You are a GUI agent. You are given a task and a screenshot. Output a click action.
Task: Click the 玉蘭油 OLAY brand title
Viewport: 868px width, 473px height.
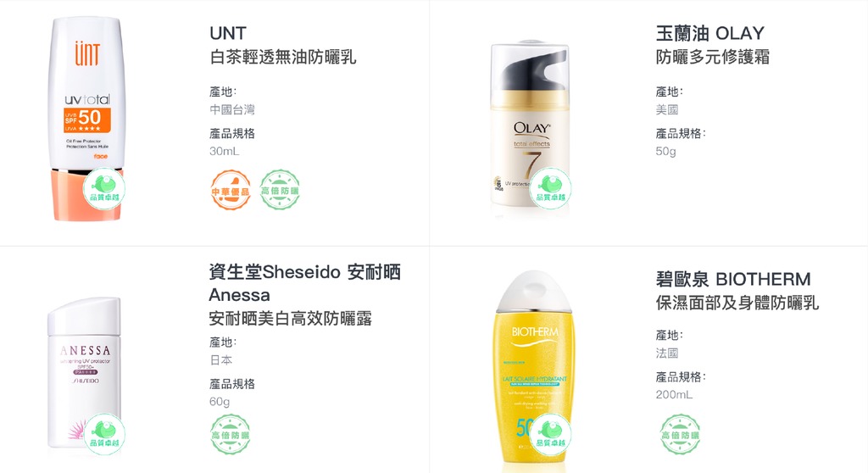coord(710,33)
